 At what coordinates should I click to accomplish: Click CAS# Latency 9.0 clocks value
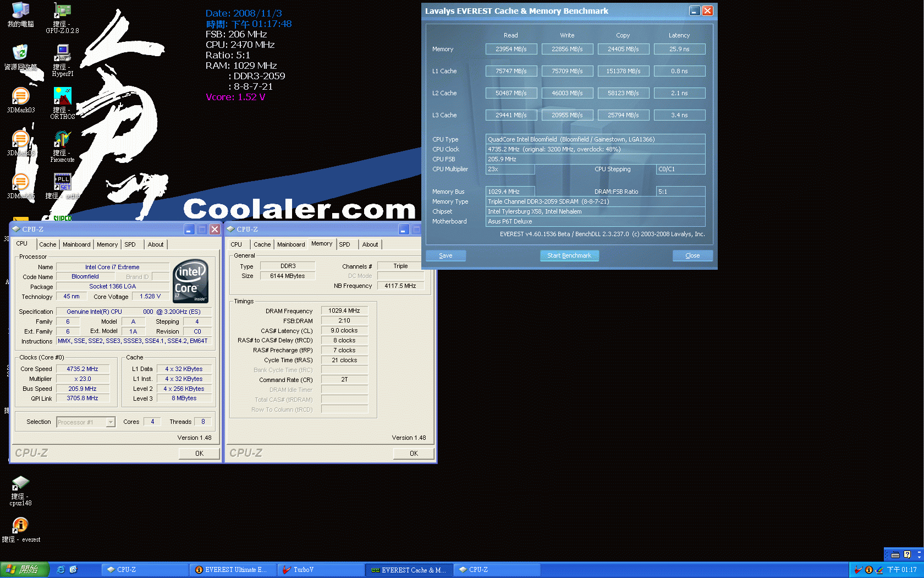(x=344, y=330)
